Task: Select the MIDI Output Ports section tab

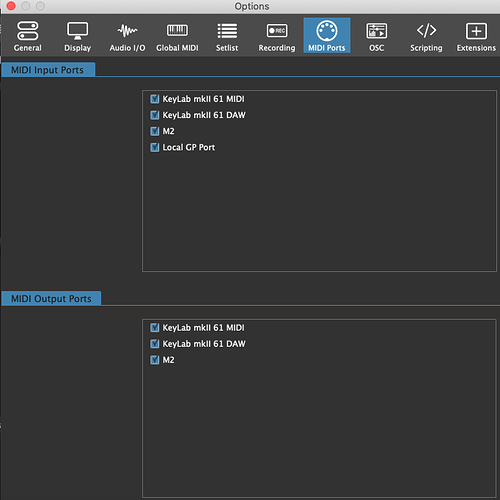Action: pyautogui.click(x=51, y=298)
